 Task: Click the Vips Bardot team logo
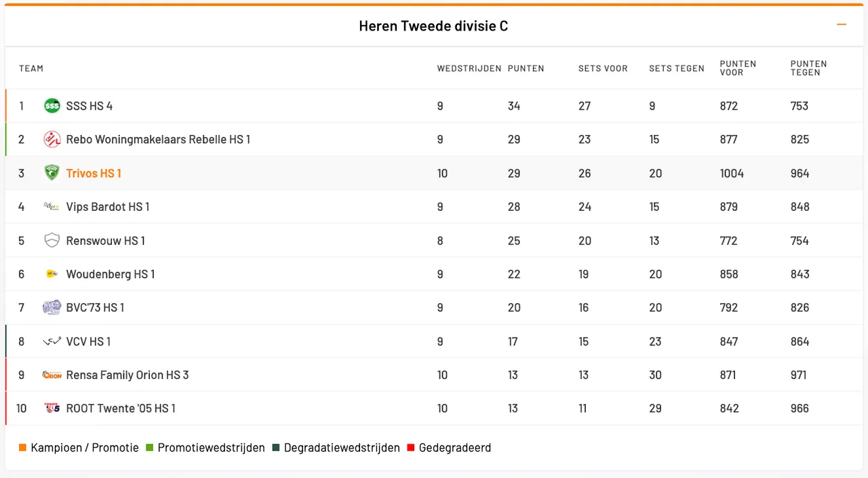52,207
